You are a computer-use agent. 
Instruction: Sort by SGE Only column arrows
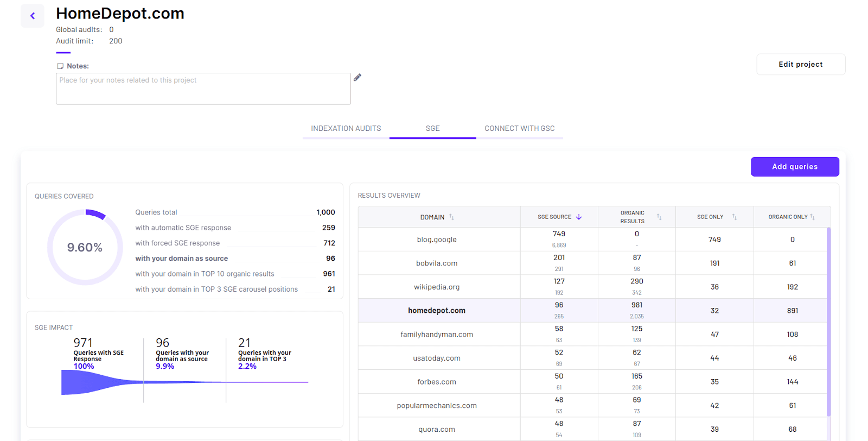[x=734, y=217]
